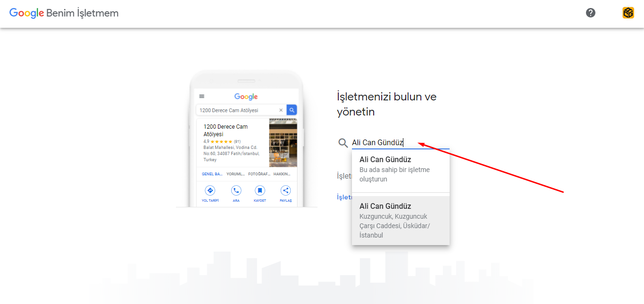Switch to the GENEL BA... tab
644x304 pixels.
pyautogui.click(x=212, y=174)
